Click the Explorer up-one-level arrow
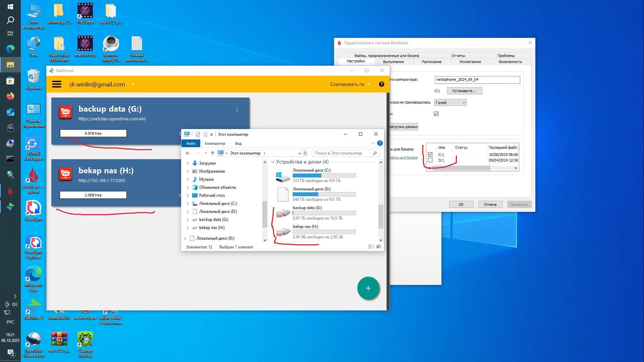Image resolution: width=644 pixels, height=362 pixels. coord(212,153)
